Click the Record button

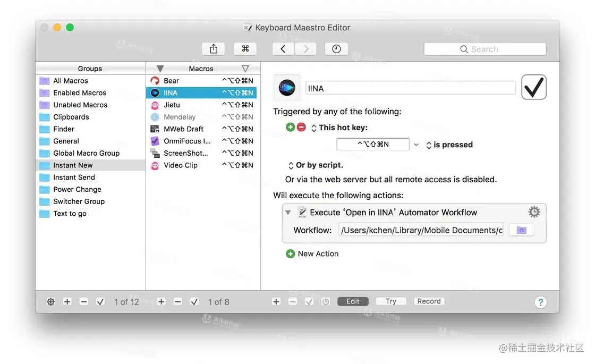click(429, 301)
